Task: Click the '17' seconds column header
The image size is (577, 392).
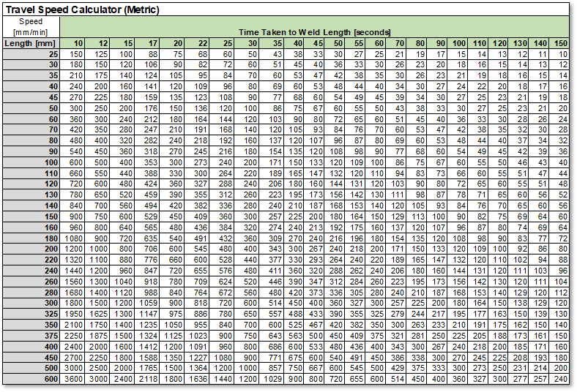Action: (x=147, y=43)
